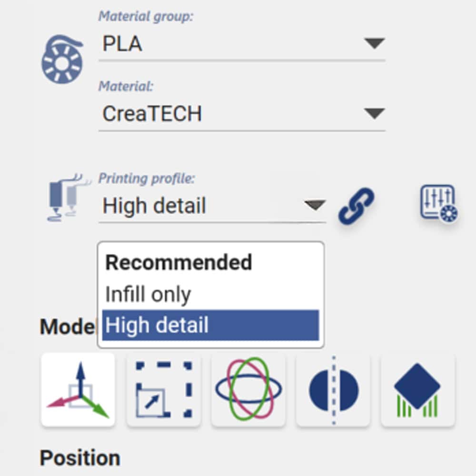Select the highlighted "High detail" entry
The width and height of the screenshot is (476, 476).
[x=157, y=325]
